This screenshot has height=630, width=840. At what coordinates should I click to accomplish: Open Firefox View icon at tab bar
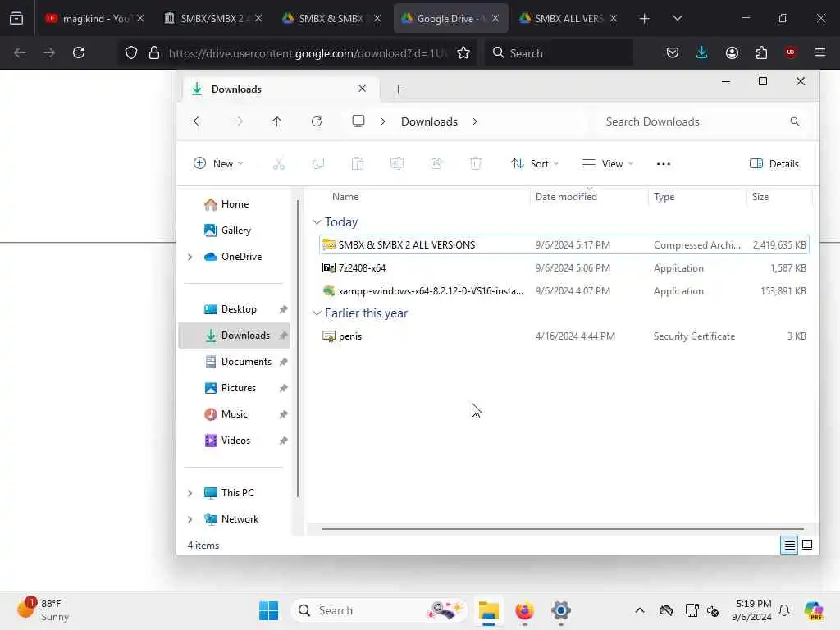16,18
